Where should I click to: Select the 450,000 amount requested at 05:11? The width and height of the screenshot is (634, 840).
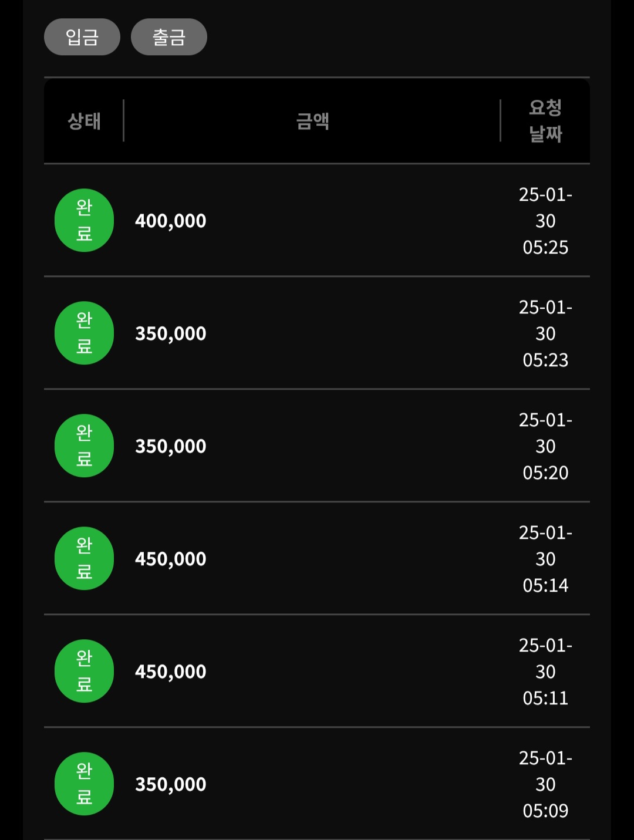(171, 672)
